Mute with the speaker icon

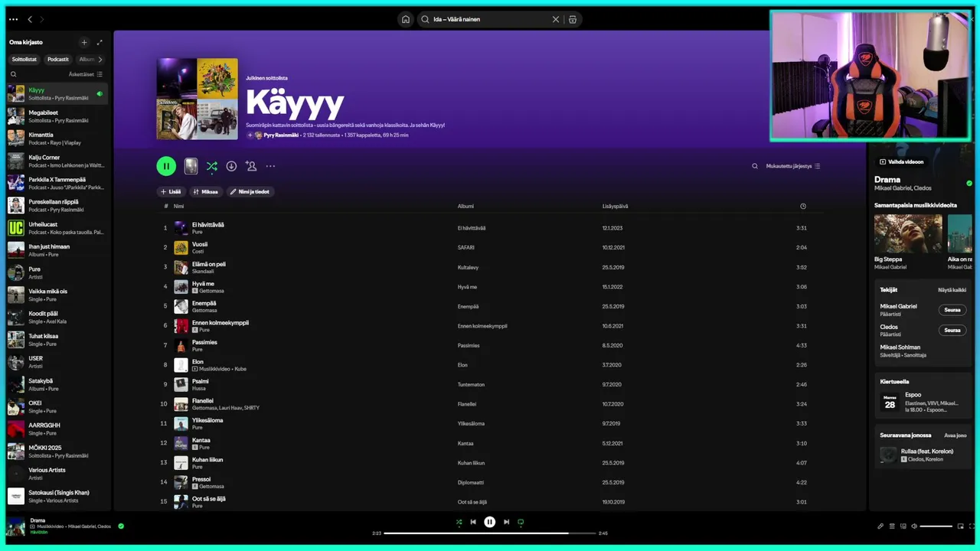pyautogui.click(x=913, y=526)
